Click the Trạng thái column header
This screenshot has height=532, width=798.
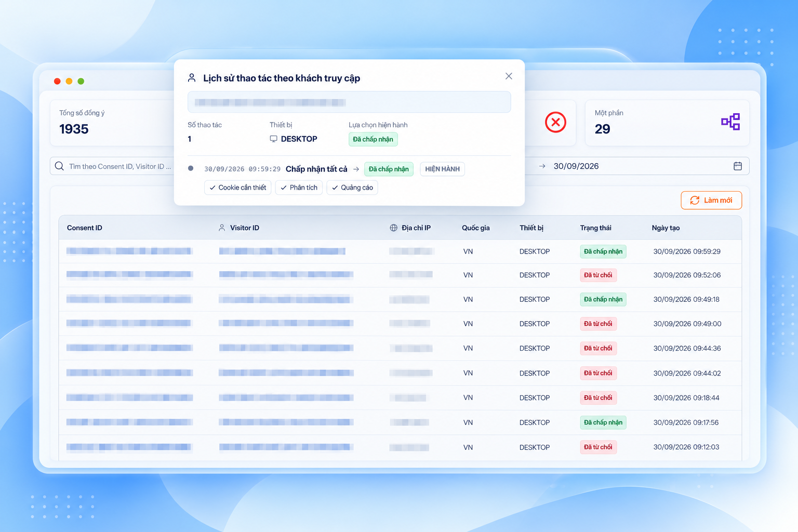click(x=595, y=228)
